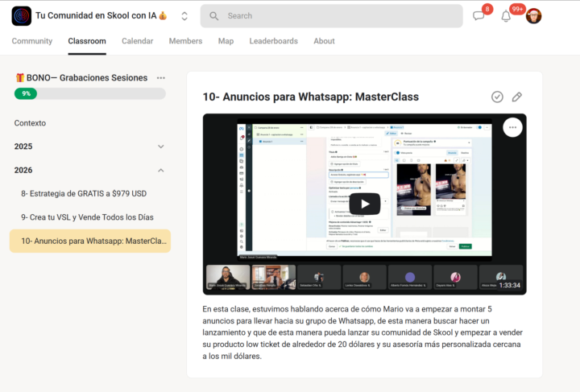Open the user profile avatar
Screen dimensions: 580x392
pos(534,16)
